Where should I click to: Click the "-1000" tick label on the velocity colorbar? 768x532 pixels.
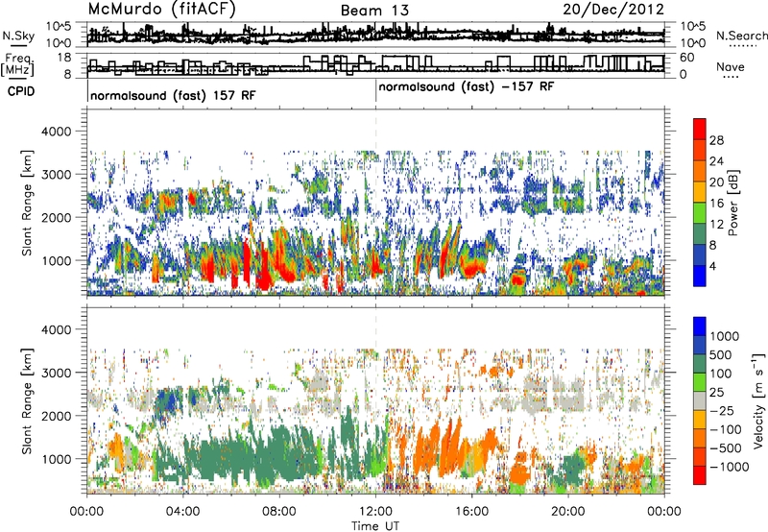click(729, 467)
